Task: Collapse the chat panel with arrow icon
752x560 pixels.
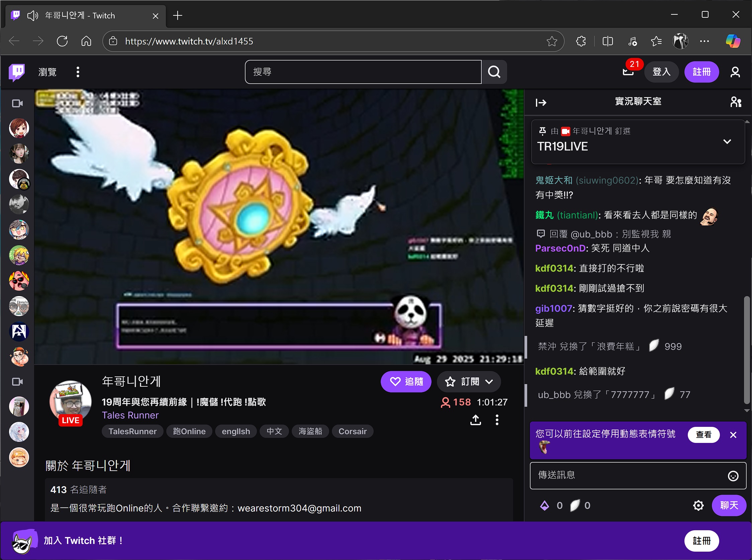Action: pyautogui.click(x=541, y=102)
